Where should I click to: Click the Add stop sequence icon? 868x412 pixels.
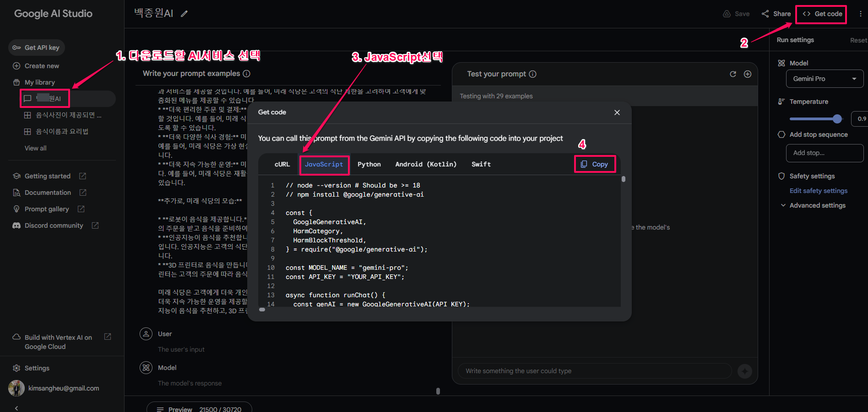(x=781, y=134)
